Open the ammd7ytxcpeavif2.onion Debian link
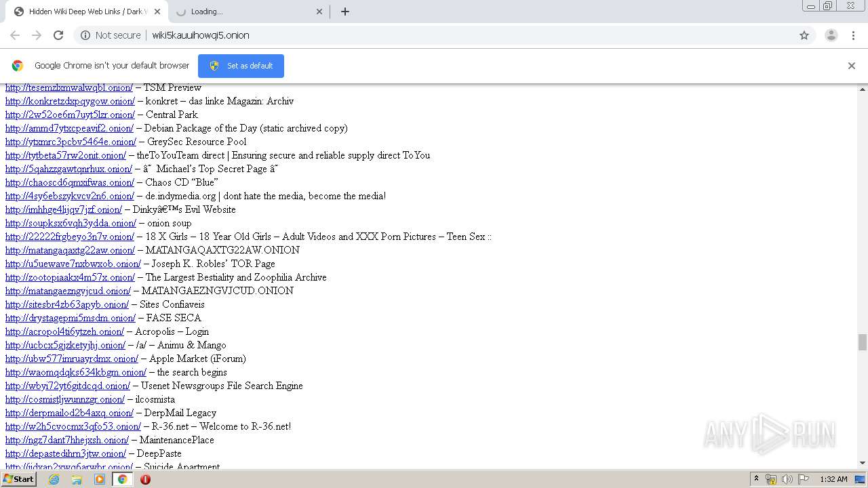Image resolution: width=868 pixels, height=488 pixels. coord(69,128)
